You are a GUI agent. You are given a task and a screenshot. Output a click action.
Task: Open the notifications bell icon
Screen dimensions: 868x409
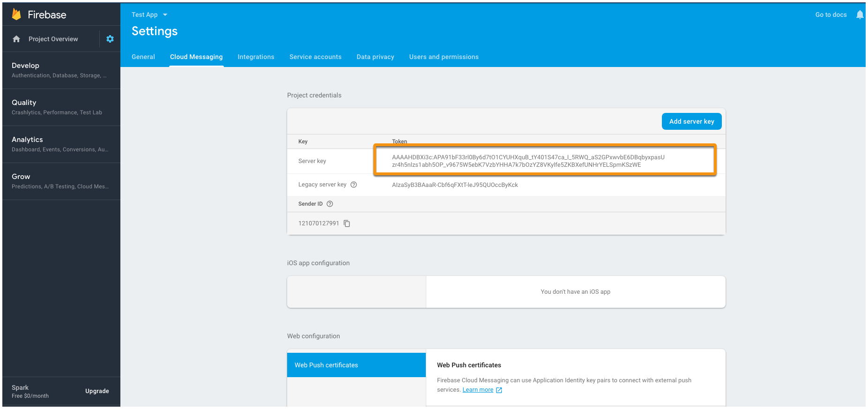860,15
